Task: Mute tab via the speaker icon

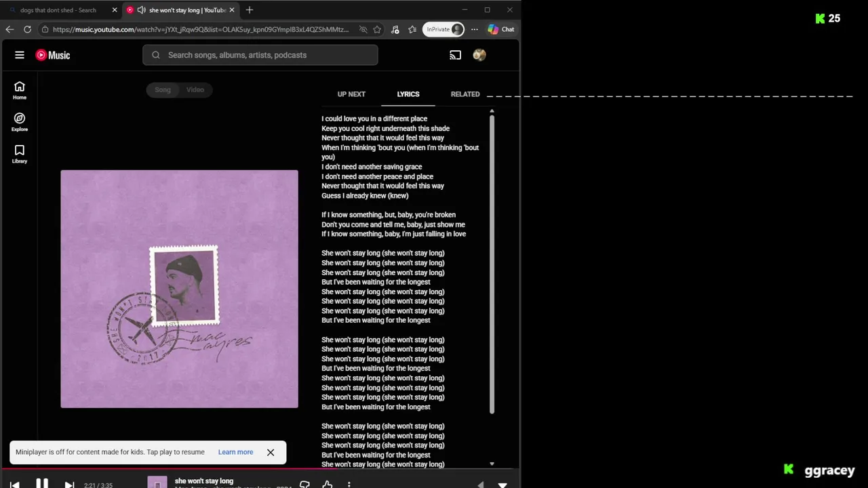Action: [141, 10]
